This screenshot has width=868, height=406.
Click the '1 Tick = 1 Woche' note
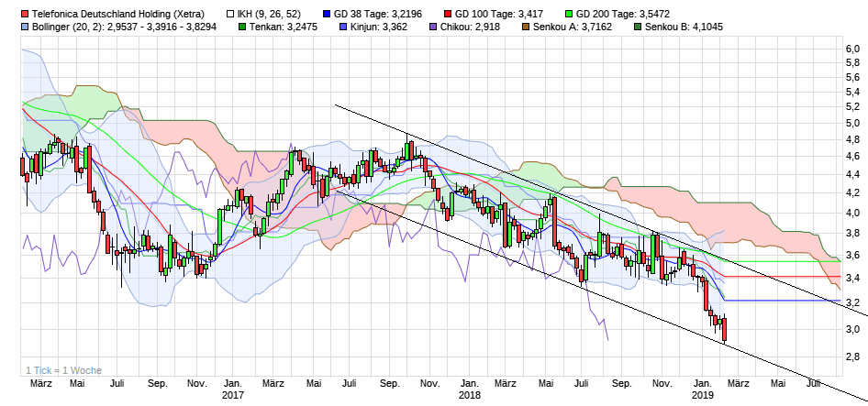(x=63, y=370)
